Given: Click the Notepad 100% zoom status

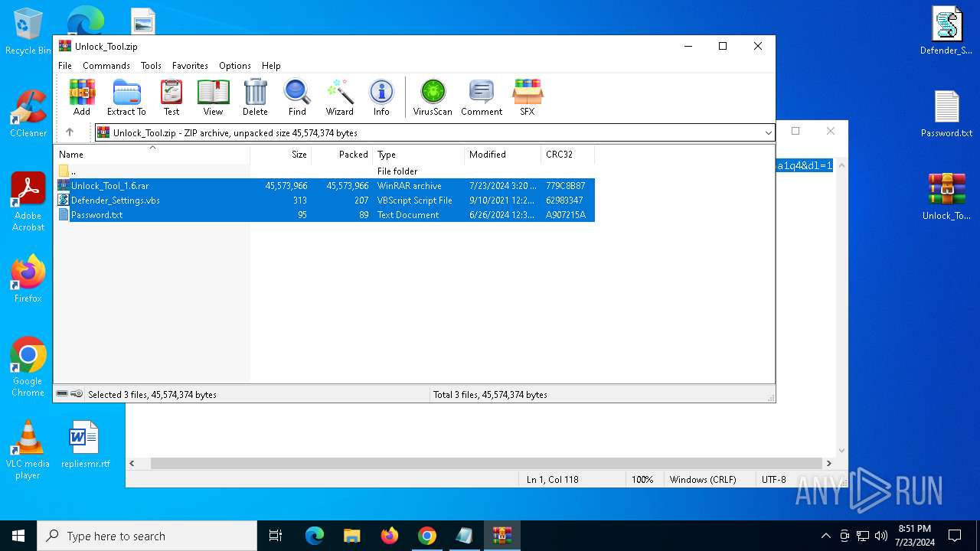Looking at the screenshot, I should [x=642, y=479].
